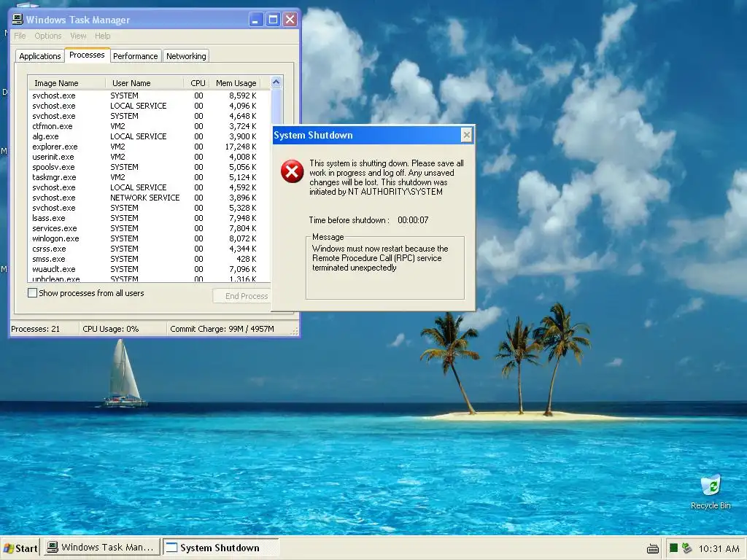Select the services.exe process
The image size is (747, 560).
coord(149,228)
